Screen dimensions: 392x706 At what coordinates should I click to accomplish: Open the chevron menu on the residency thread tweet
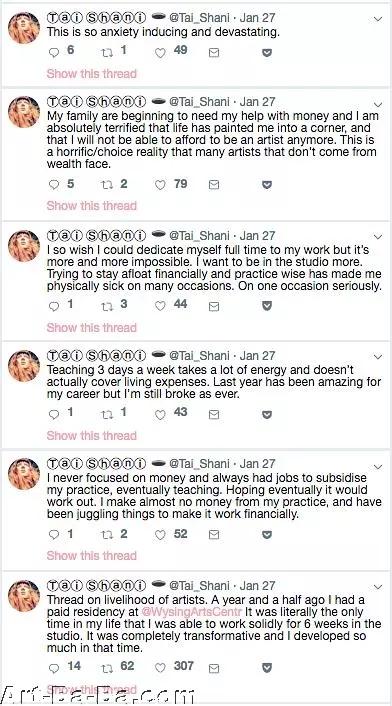(x=378, y=587)
